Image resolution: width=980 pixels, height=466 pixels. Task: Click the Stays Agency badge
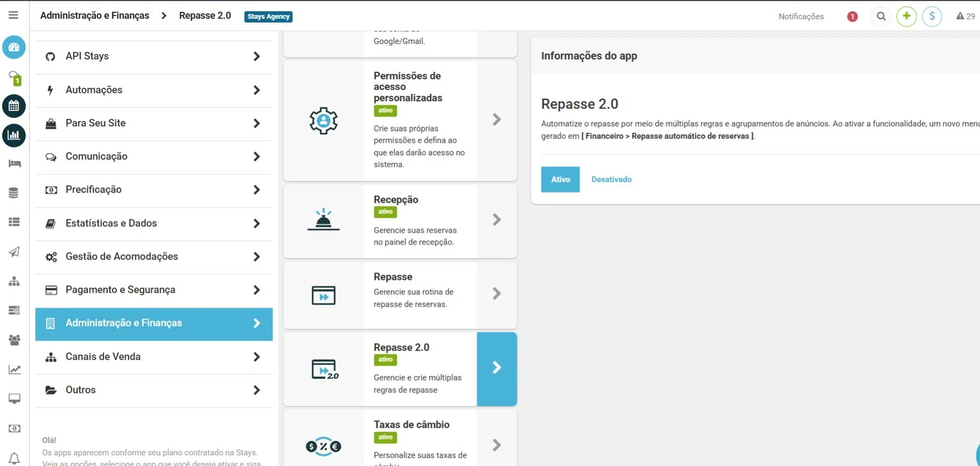click(269, 17)
